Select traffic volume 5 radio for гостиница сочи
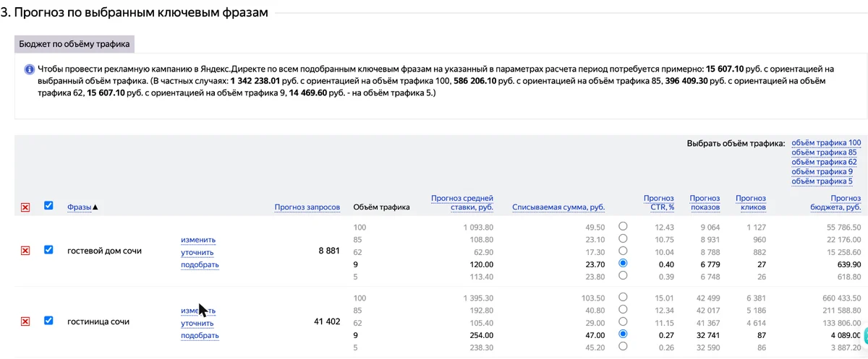 pyautogui.click(x=623, y=347)
